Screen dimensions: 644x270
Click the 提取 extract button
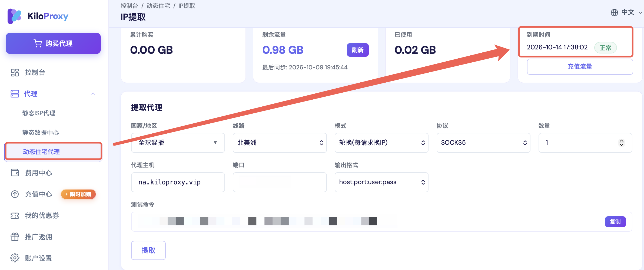(x=148, y=250)
